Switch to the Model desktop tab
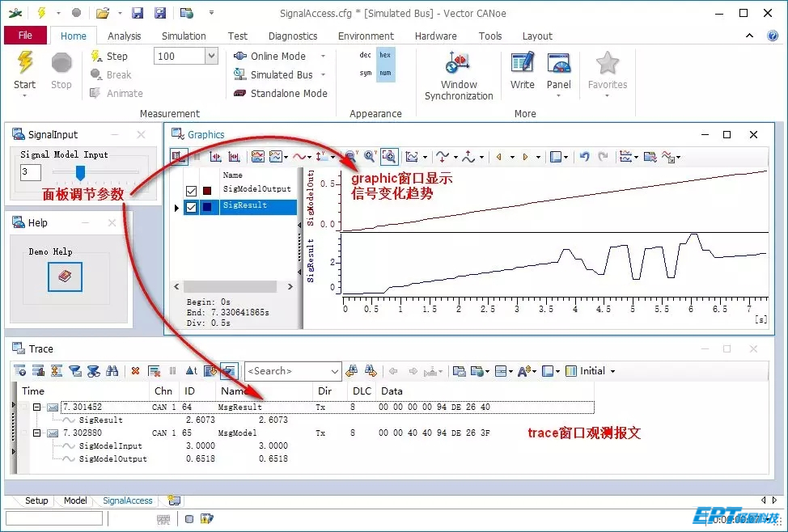This screenshot has height=532, width=788. (x=75, y=500)
